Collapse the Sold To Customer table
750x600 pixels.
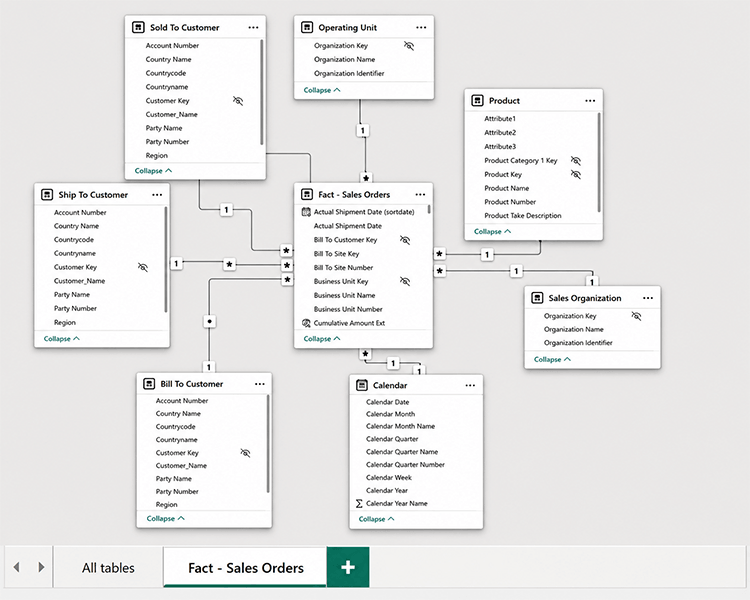click(154, 171)
